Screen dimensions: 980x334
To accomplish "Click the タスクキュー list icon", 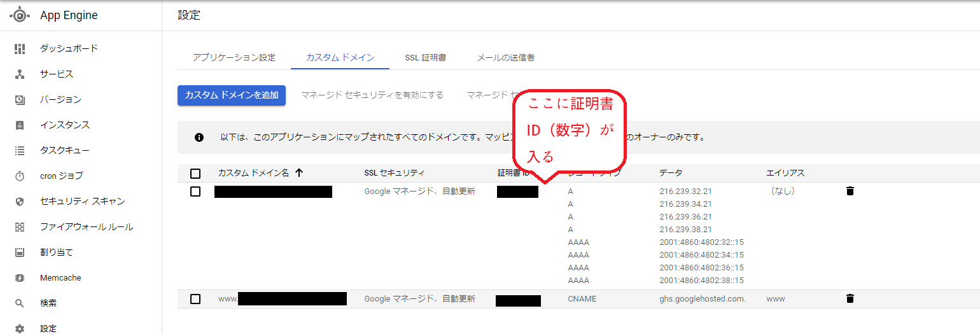I will coord(20,150).
